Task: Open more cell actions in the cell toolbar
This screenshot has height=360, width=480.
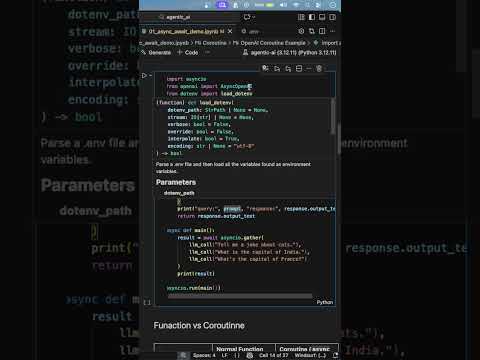Action: (309, 68)
